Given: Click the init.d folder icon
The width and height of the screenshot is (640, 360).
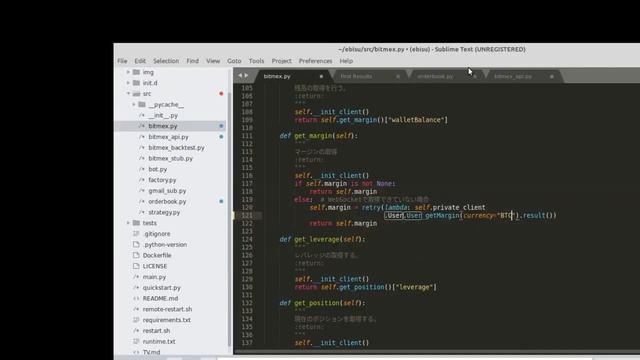Looking at the screenshot, I should (x=136, y=83).
